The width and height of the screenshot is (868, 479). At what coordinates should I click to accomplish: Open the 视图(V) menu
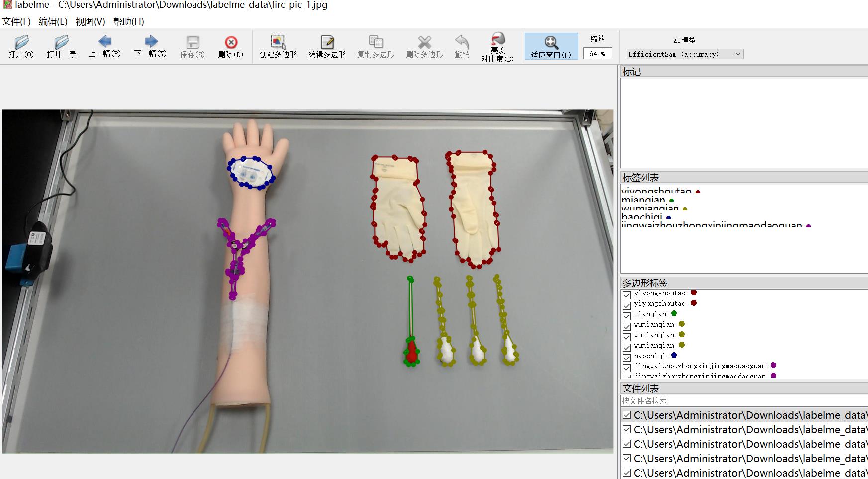point(90,22)
